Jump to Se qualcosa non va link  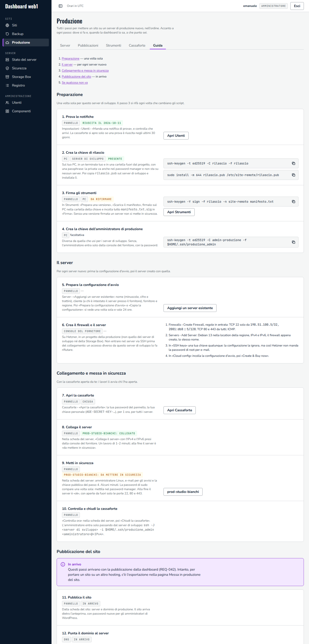(75, 83)
